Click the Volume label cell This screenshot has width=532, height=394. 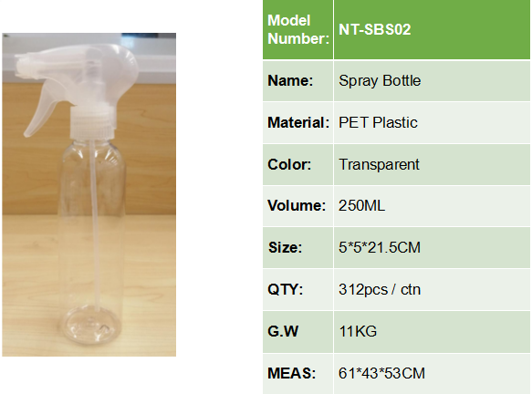tap(297, 206)
